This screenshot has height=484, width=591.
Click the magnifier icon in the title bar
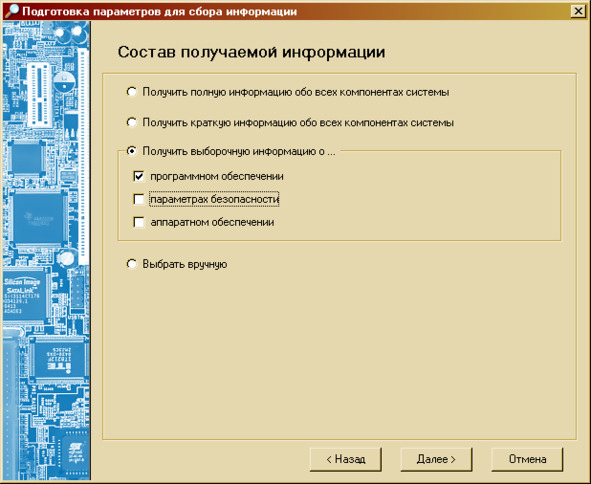[11, 11]
